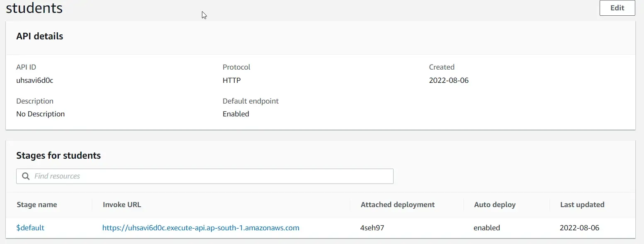
Task: Select the API ID value uhsavi6d0c
Action: click(35, 80)
